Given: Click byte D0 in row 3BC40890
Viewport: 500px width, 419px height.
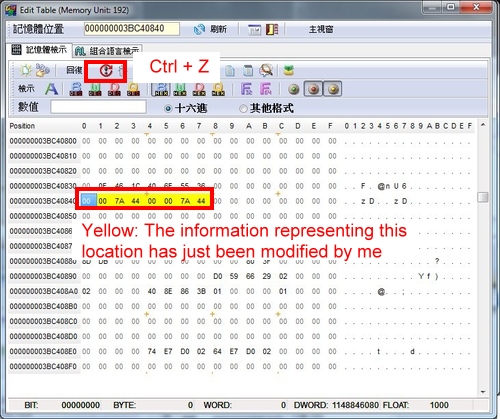Looking at the screenshot, I should (217, 276).
